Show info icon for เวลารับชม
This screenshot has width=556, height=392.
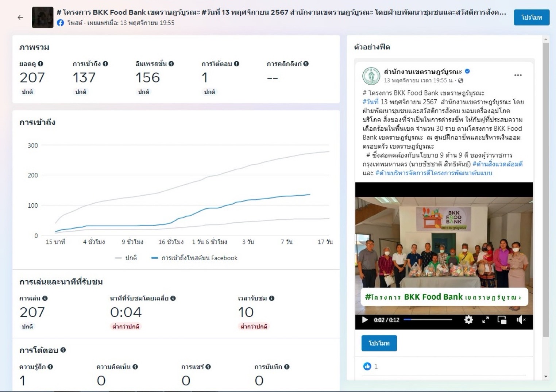(x=271, y=298)
